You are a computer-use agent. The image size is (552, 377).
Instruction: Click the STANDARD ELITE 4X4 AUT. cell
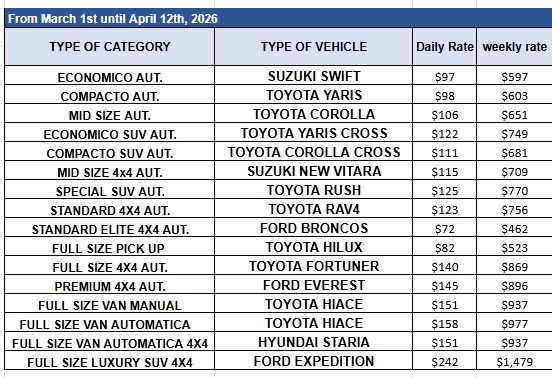coord(109,228)
